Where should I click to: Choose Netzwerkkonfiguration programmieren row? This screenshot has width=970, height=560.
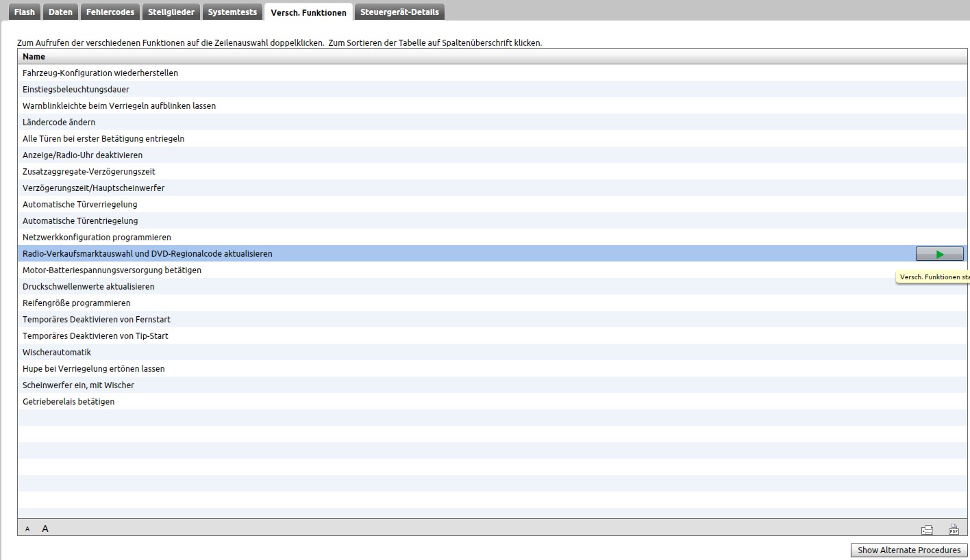pos(97,238)
